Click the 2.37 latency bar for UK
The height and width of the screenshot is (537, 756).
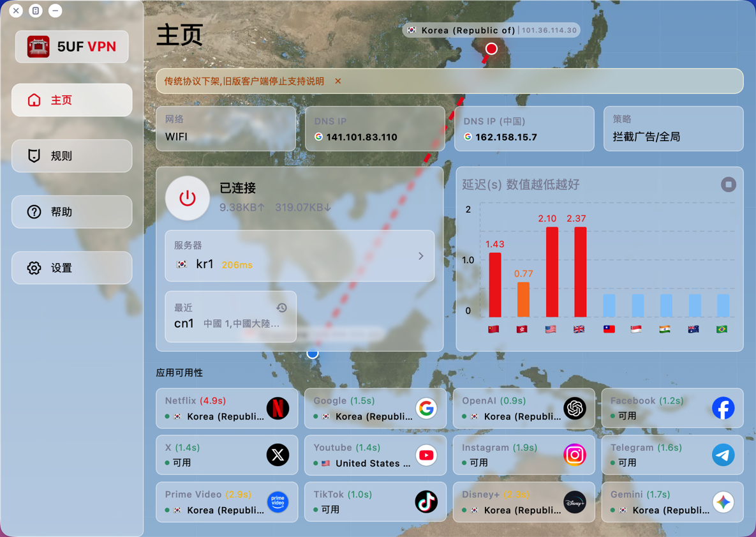[580, 271]
